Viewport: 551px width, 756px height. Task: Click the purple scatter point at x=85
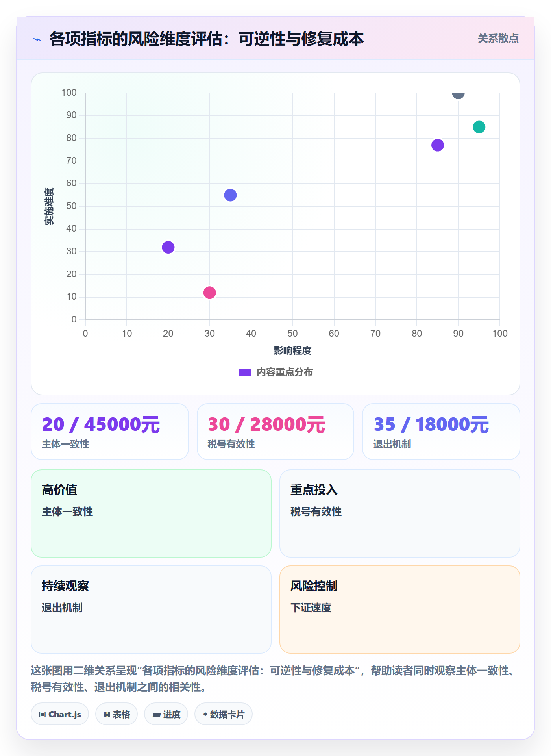coord(438,145)
